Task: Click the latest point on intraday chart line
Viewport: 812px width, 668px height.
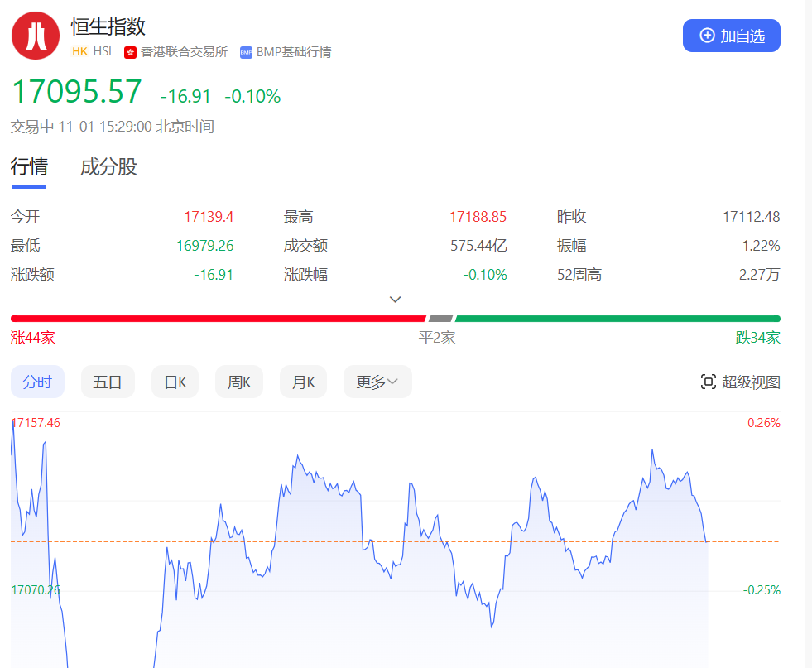Action: [706, 541]
